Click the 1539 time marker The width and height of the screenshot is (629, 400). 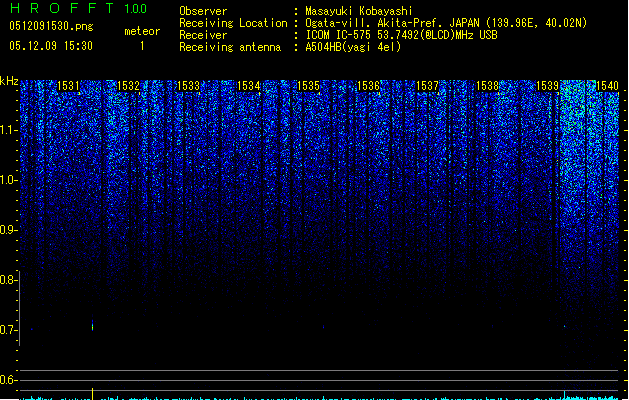point(548,86)
